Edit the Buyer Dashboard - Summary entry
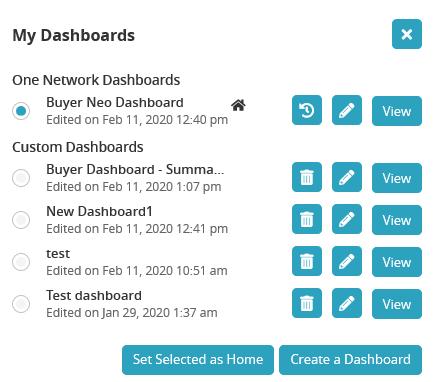Viewport: 440px width, 382px height. click(347, 177)
